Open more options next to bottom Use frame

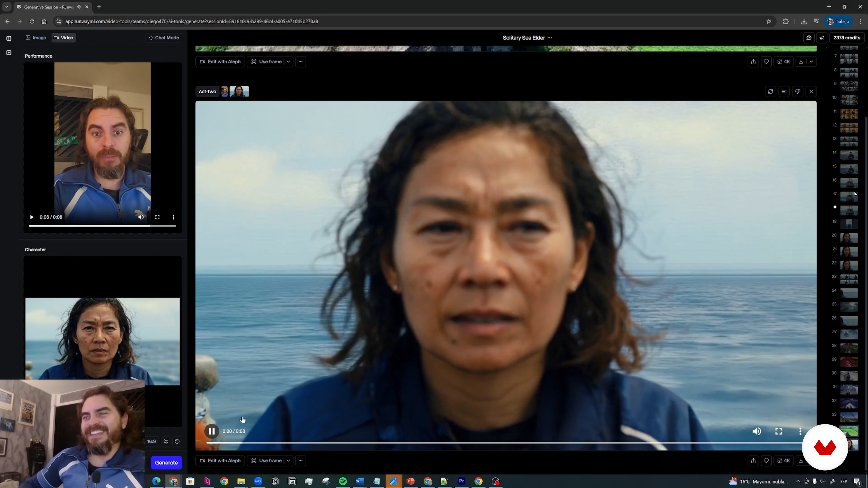pyautogui.click(x=301, y=461)
